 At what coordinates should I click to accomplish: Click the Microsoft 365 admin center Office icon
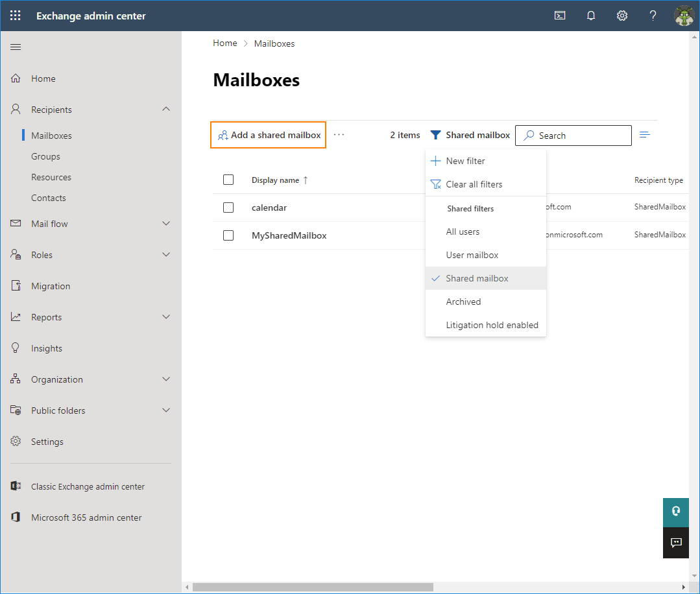coord(16,517)
